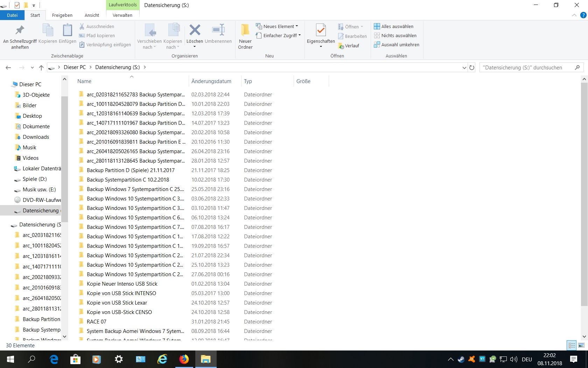588x368 pixels.
Task: Open Settings gear in taskbar
Action: click(x=119, y=359)
